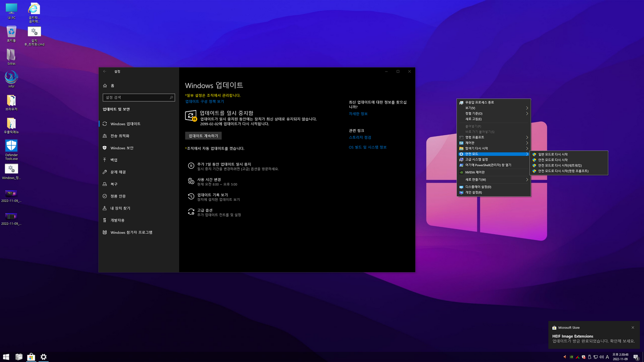Open 디스플레이 설정(D) from context menu
Screen dimensions: 644x362
[493, 187]
